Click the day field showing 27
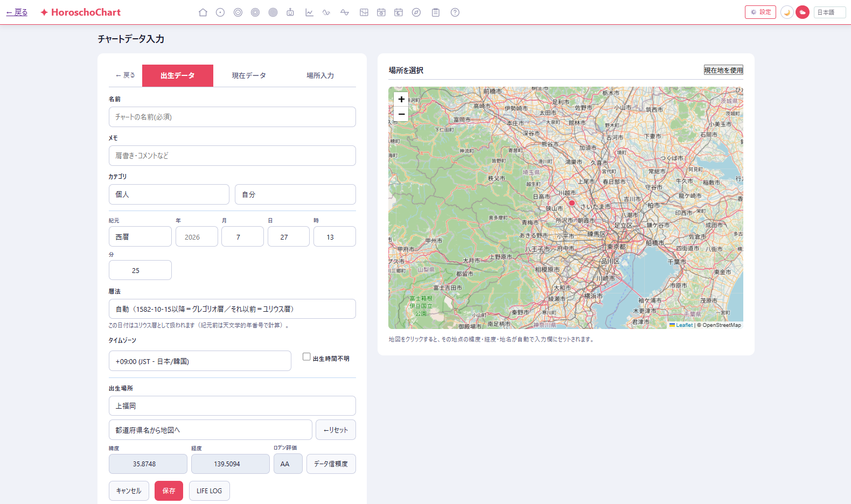Image resolution: width=851 pixels, height=504 pixels. coord(289,236)
